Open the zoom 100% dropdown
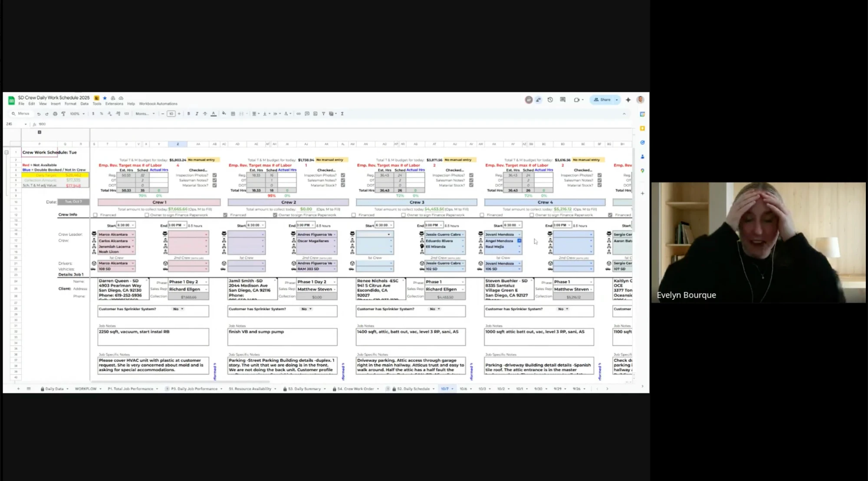 (78, 114)
